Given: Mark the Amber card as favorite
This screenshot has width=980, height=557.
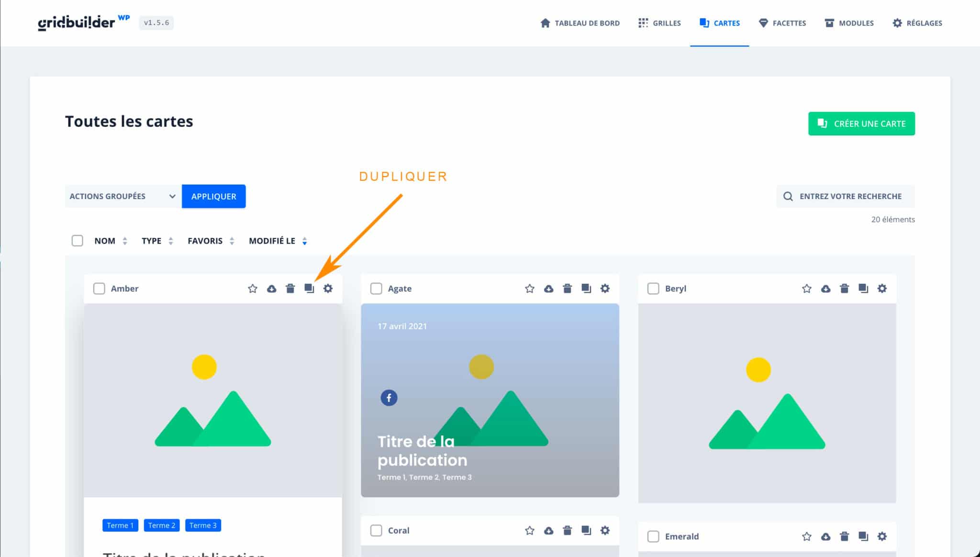Looking at the screenshot, I should (x=252, y=289).
